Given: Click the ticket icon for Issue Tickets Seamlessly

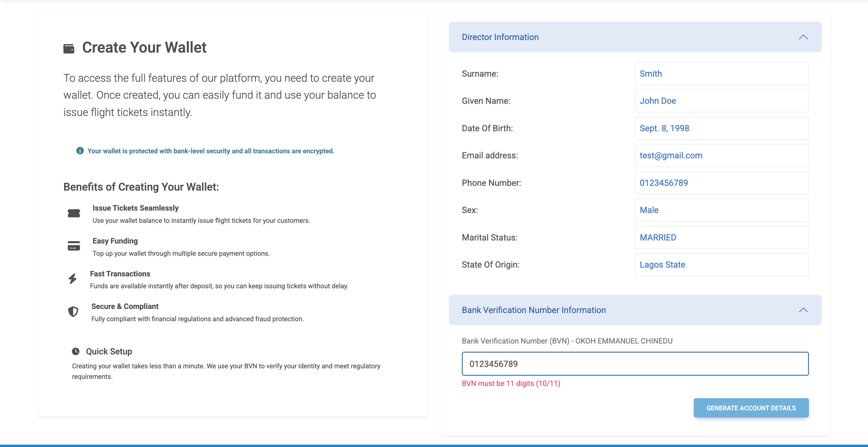Looking at the screenshot, I should coord(74,213).
